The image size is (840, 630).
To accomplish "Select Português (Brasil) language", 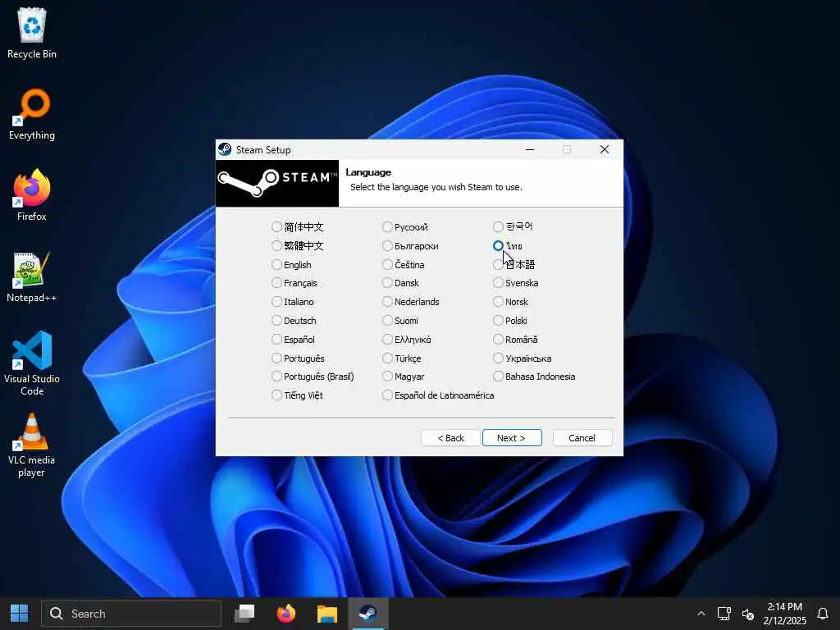I will click(x=276, y=377).
